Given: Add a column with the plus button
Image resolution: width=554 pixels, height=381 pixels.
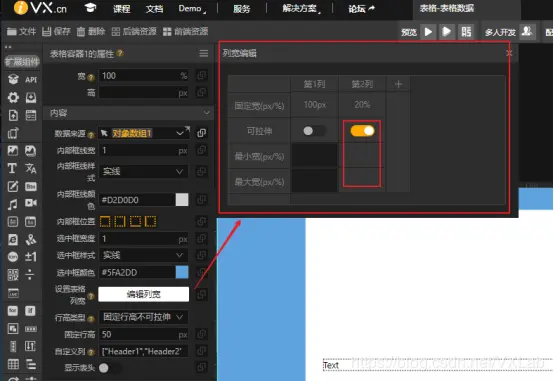Looking at the screenshot, I should [x=398, y=84].
